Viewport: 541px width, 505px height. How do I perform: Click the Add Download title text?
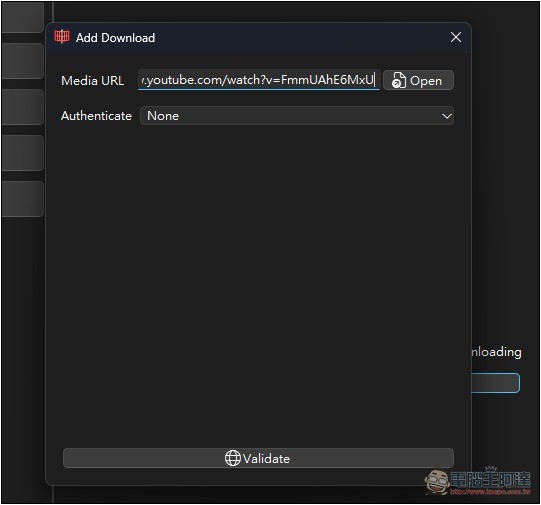pos(115,38)
